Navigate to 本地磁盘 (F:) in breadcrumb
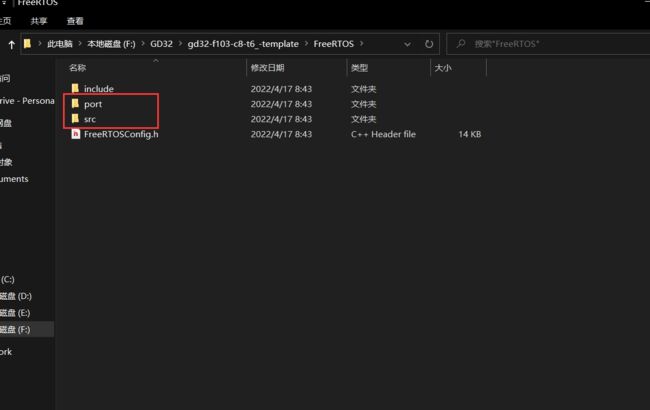This screenshot has height=410, width=650. (x=111, y=44)
